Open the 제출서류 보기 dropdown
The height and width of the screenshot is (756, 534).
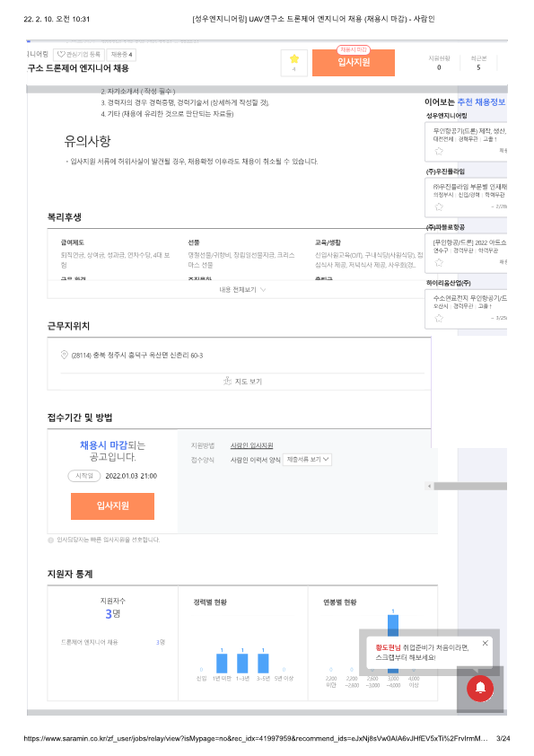coord(307,460)
